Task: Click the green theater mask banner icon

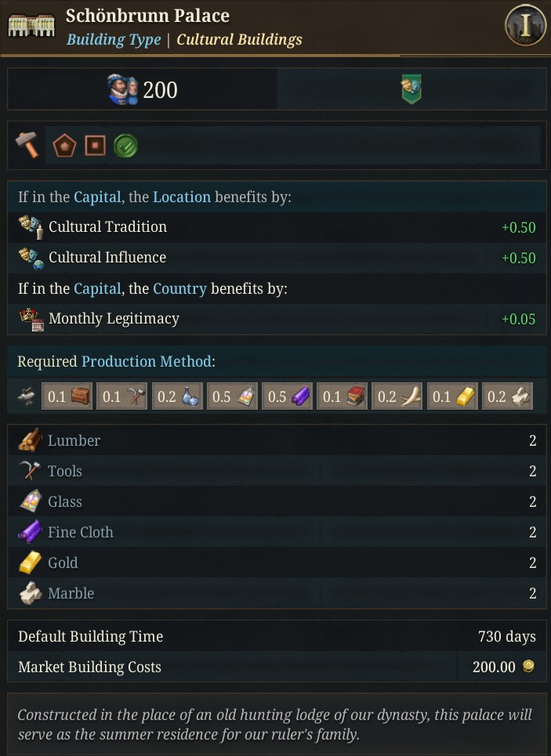Action: [411, 90]
